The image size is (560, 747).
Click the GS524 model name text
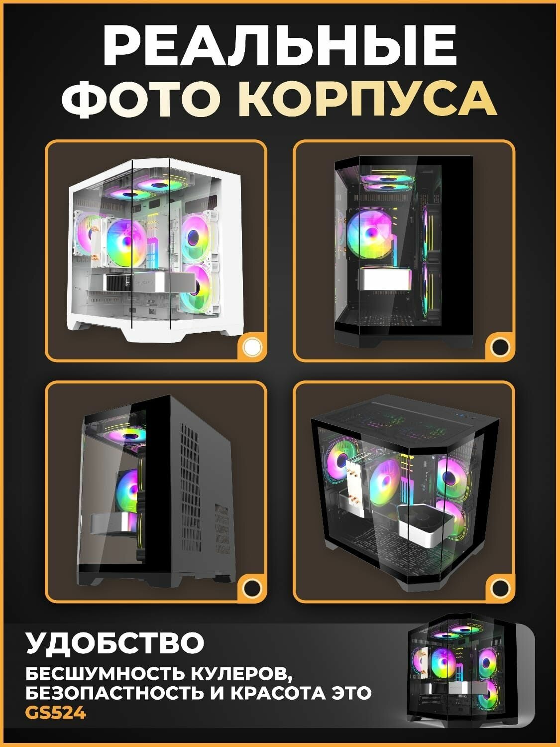point(56,714)
